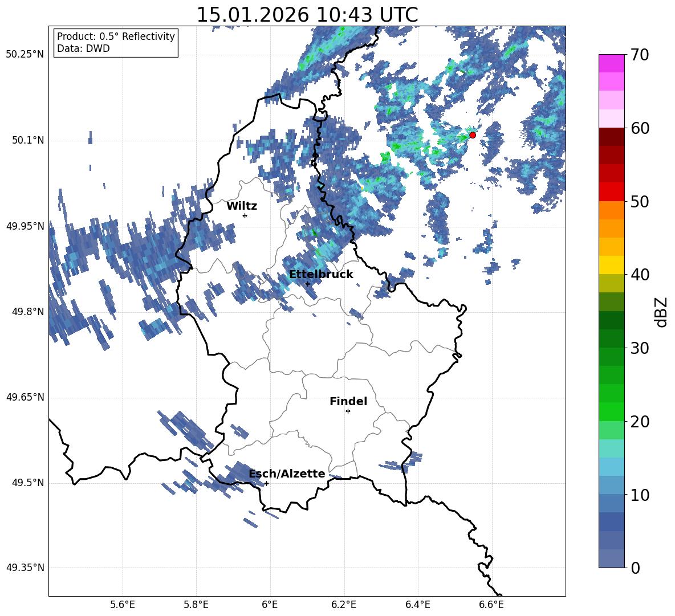Click the title '15.01.2026 10:43 UTC'
This screenshot has width=675, height=616.
307,15
